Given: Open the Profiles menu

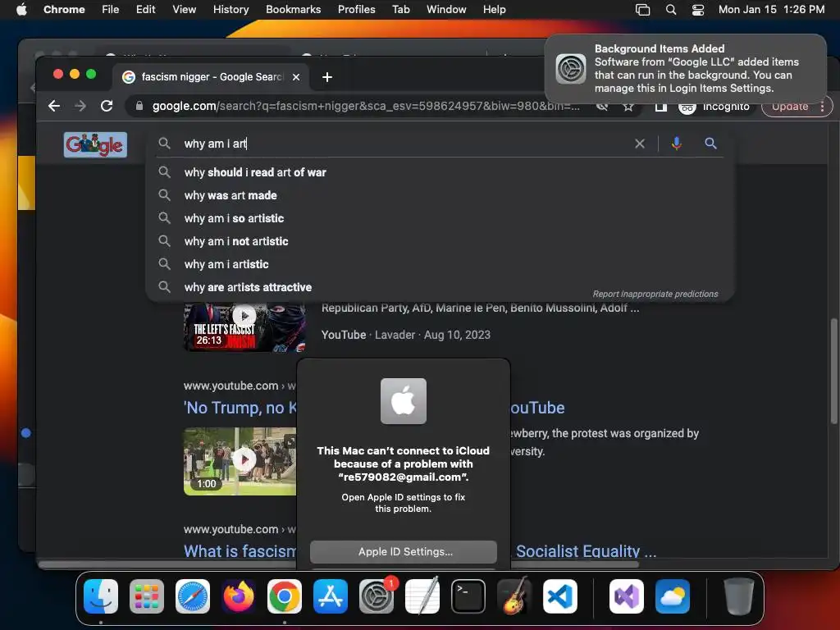Looking at the screenshot, I should coord(356,10).
